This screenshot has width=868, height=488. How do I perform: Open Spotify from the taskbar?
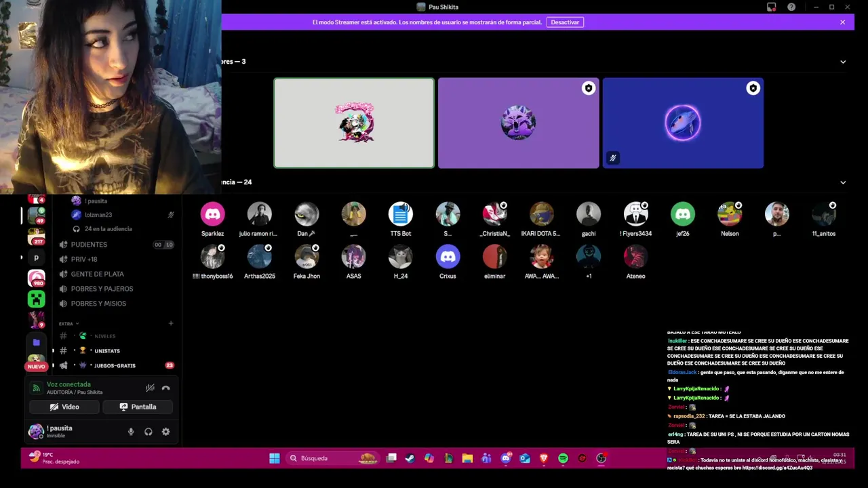tap(563, 458)
